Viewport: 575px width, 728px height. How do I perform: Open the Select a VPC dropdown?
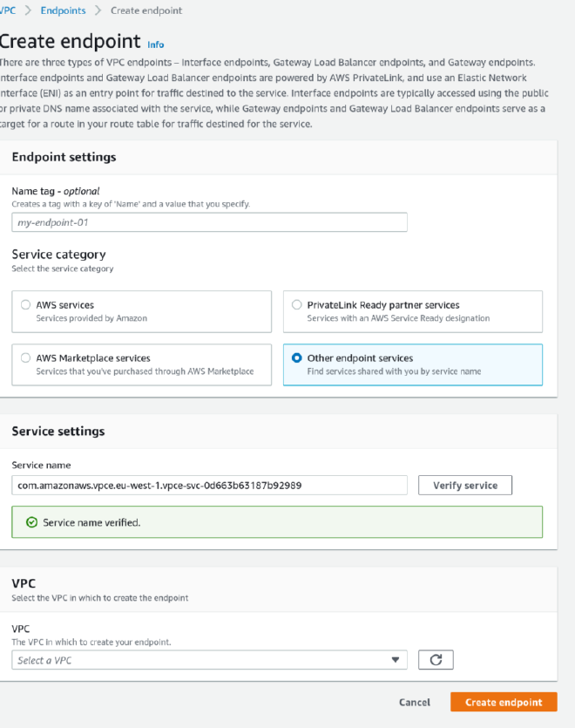[x=209, y=660]
